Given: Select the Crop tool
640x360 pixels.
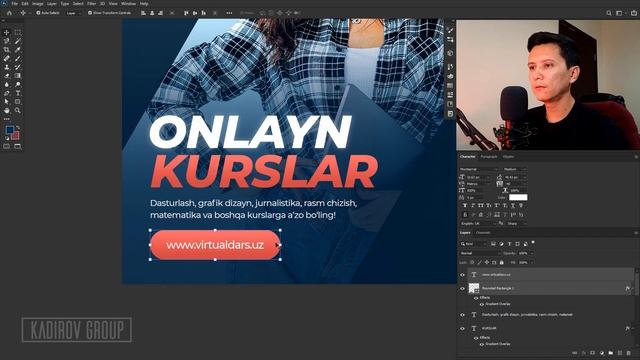Looking at the screenshot, I should 7,50.
